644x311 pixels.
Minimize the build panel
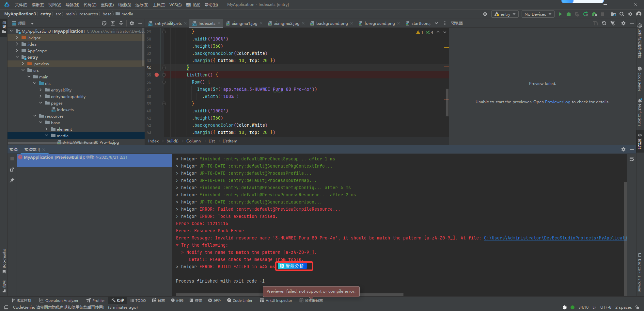(632, 149)
